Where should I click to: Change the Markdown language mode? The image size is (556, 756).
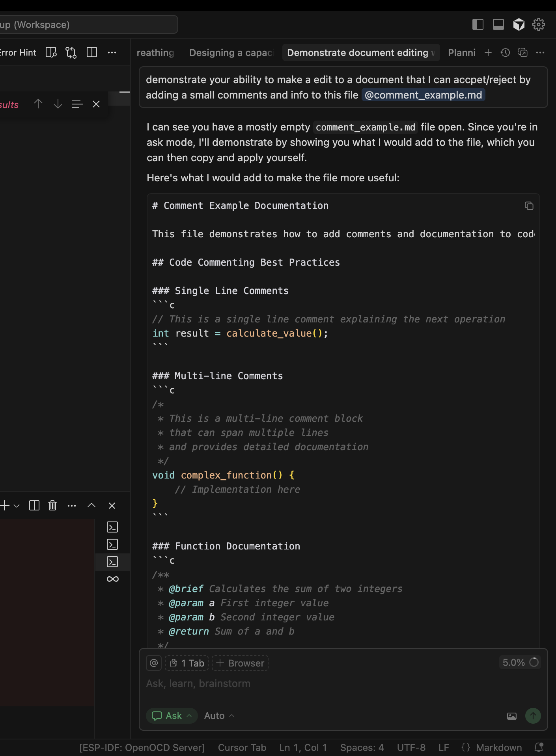tap(498, 747)
